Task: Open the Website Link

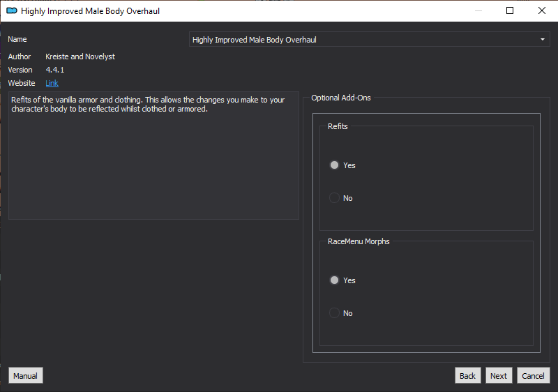Action: pyautogui.click(x=52, y=83)
